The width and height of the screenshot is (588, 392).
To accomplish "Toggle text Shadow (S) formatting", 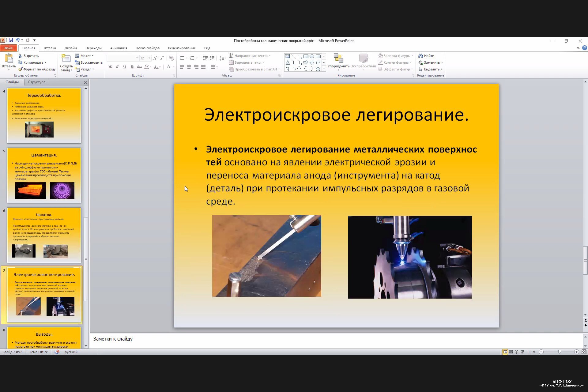I will click(x=132, y=67).
